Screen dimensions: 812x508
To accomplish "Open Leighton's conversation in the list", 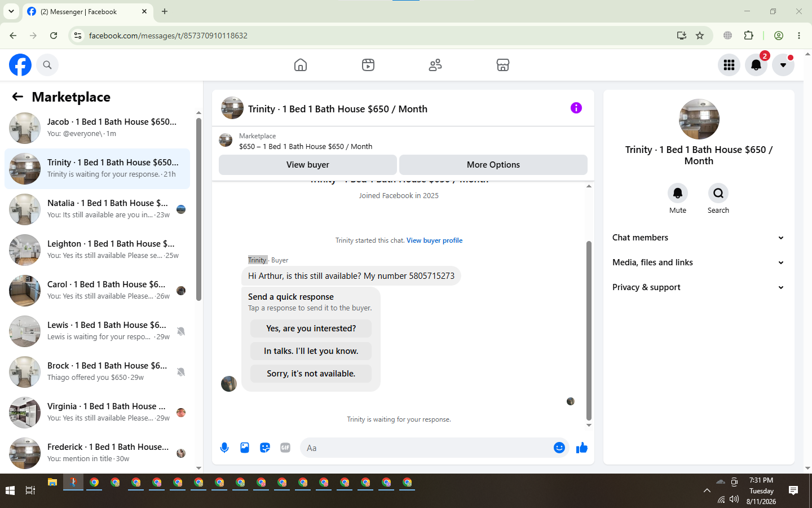I will coord(97,250).
